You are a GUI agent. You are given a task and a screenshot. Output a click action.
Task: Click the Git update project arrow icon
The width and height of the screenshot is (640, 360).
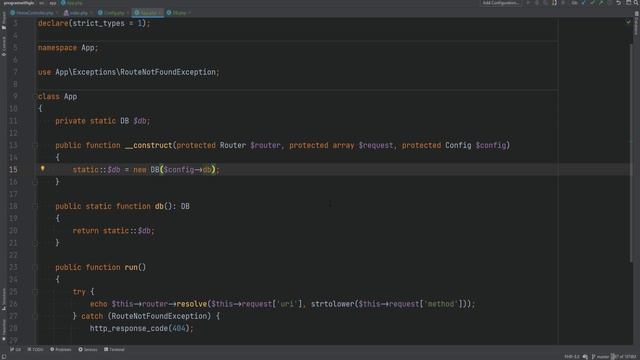(583, 3)
